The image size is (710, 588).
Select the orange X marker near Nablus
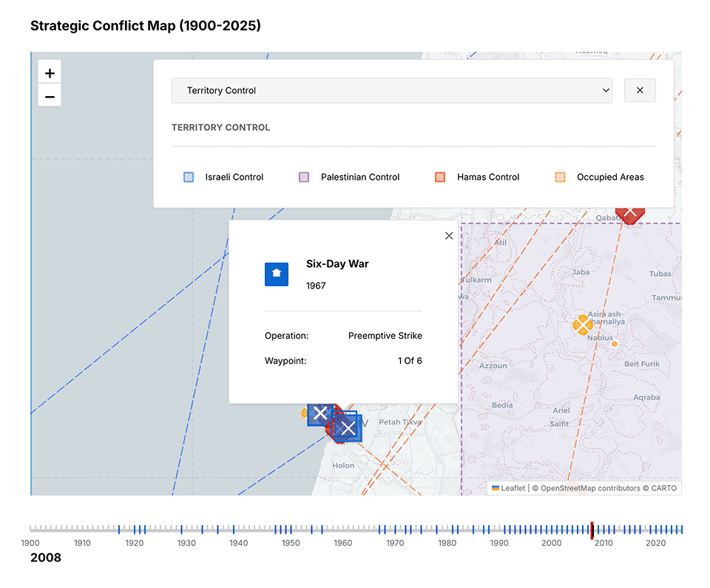(583, 325)
